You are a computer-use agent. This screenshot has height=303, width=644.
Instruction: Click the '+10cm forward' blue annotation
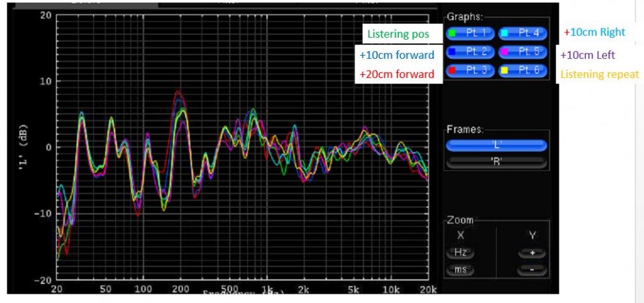point(397,55)
